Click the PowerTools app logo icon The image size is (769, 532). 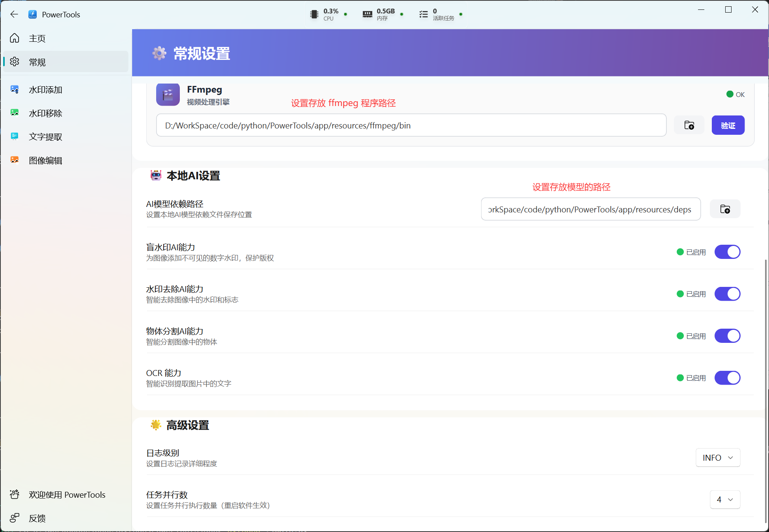pos(33,15)
